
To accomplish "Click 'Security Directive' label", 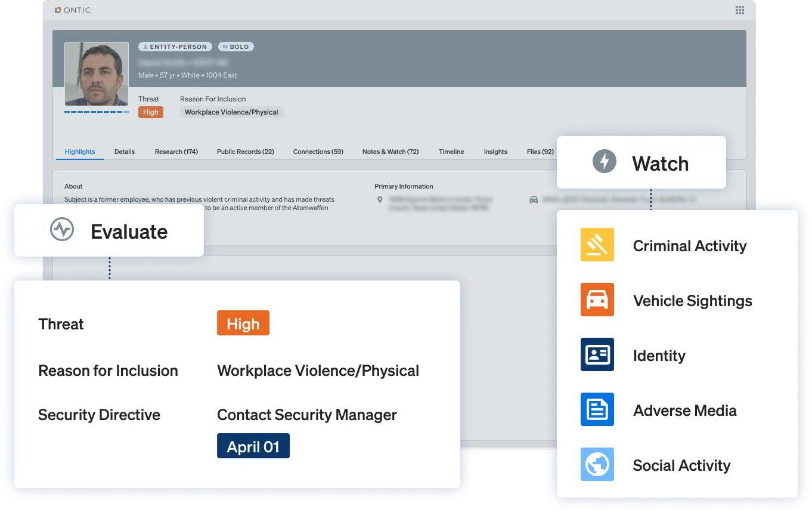I will point(99,415).
